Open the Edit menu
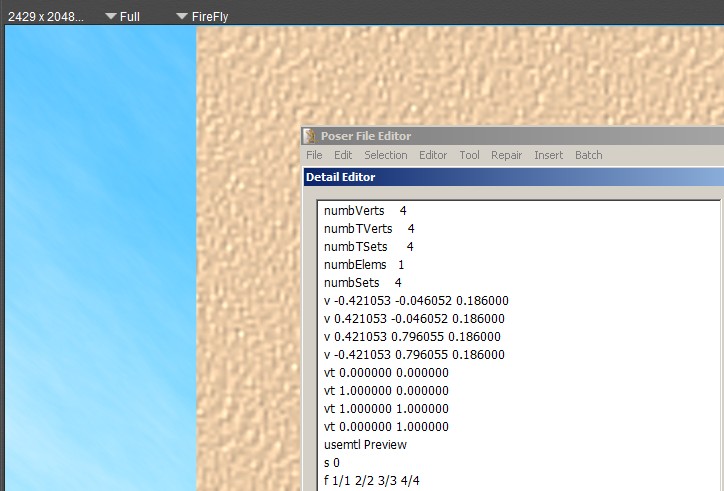 coord(343,155)
